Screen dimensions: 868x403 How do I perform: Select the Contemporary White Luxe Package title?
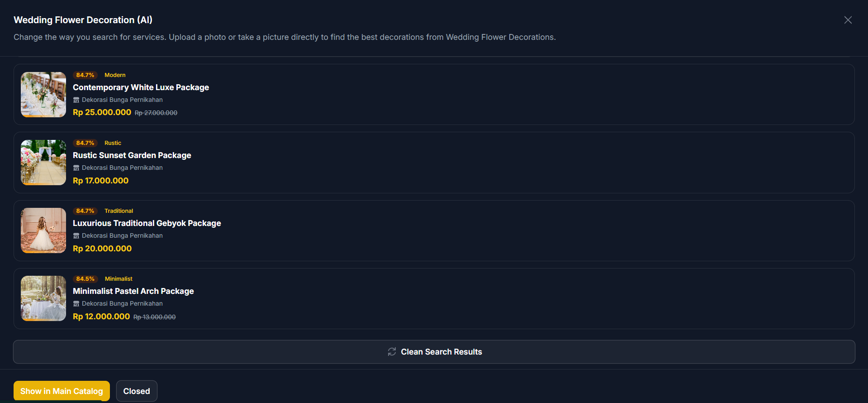(141, 87)
